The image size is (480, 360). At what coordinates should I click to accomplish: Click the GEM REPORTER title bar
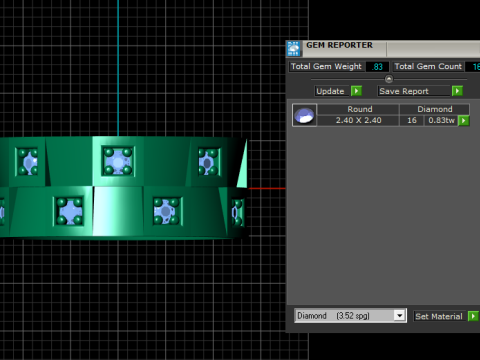coord(383,49)
